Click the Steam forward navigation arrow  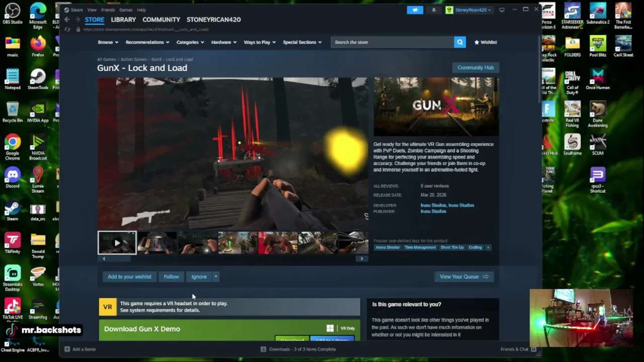pyautogui.click(x=77, y=20)
